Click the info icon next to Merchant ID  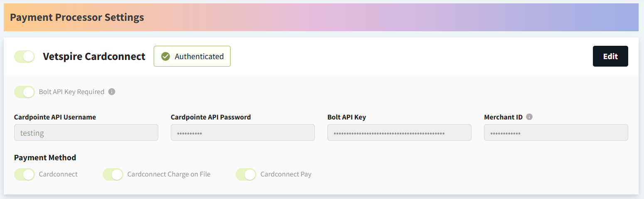click(529, 117)
